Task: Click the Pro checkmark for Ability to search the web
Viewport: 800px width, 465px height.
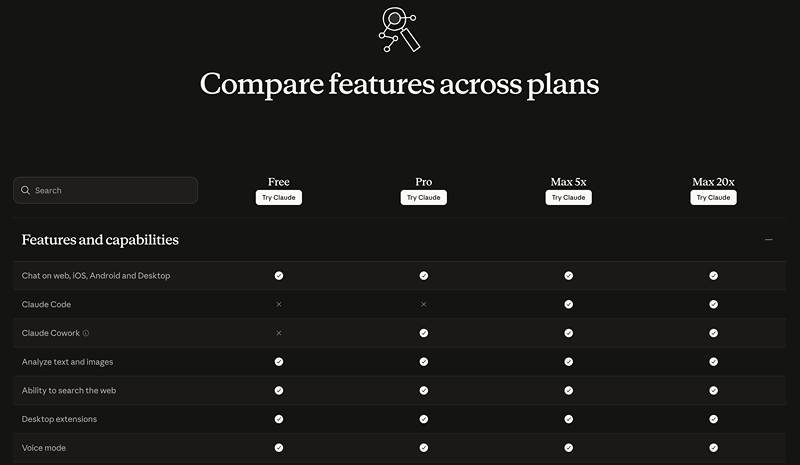Action: 423,390
